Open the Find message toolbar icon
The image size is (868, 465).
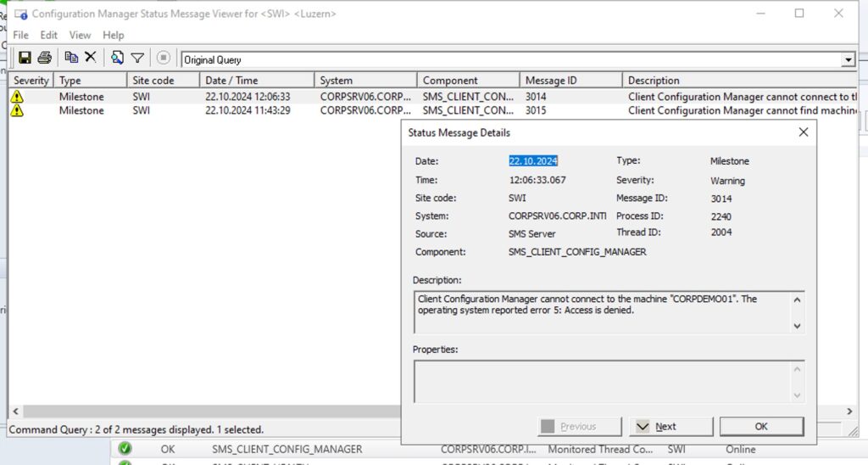click(117, 58)
